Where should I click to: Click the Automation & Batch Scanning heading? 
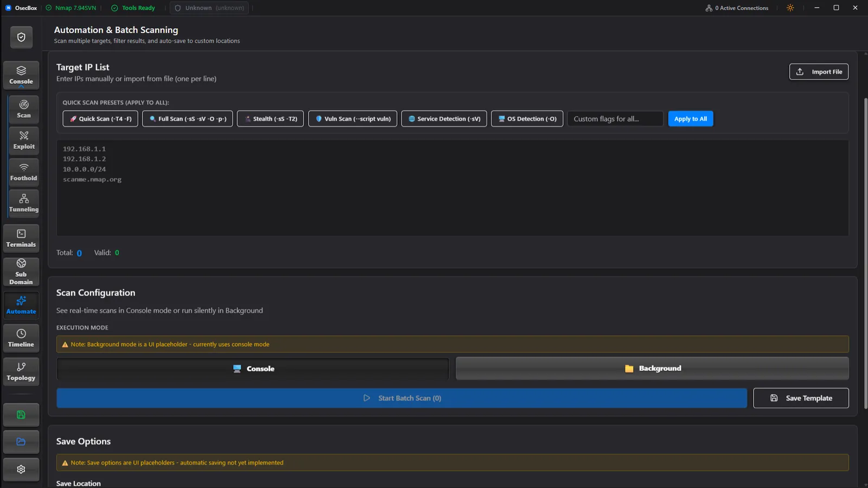point(116,30)
